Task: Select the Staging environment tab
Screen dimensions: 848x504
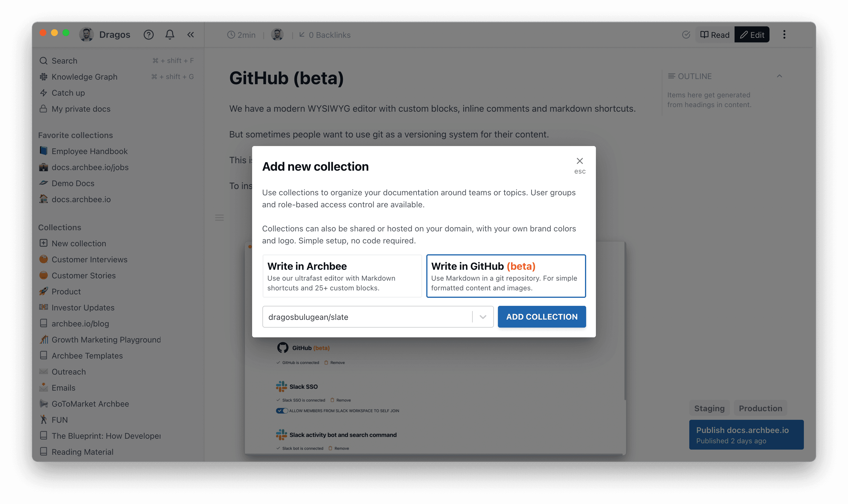Action: pos(709,408)
